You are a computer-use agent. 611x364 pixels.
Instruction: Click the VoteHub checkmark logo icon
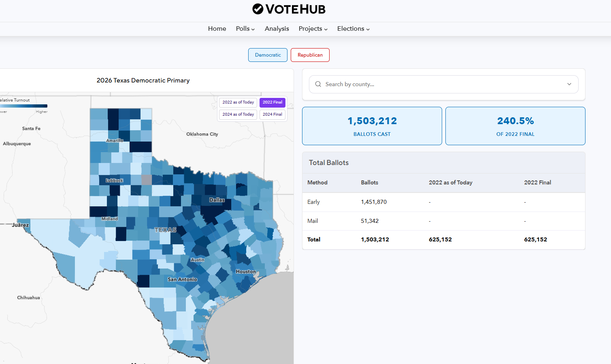point(258,9)
